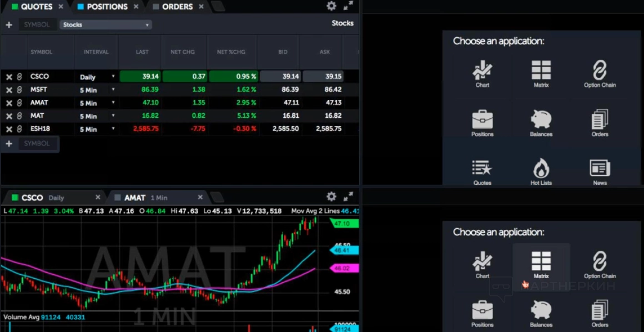This screenshot has height=332, width=644.
Task: Open Option Chain in lower chooser panel
Action: pyautogui.click(x=600, y=265)
